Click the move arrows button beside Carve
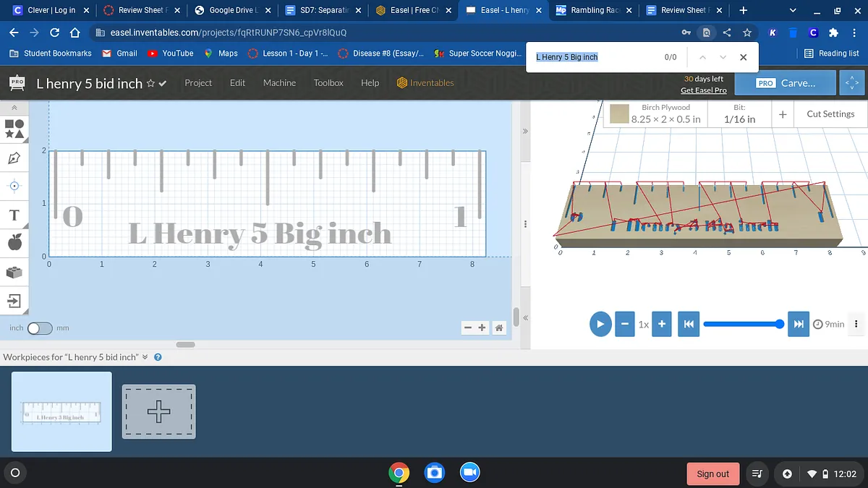 click(x=852, y=83)
